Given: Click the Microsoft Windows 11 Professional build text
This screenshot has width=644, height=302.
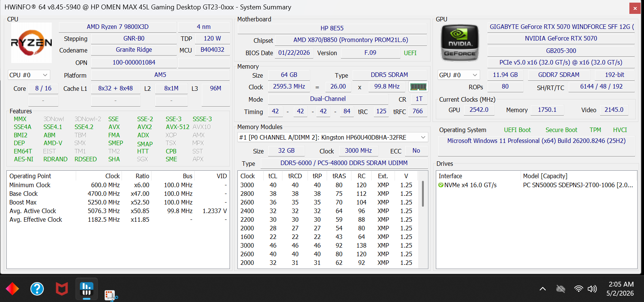Looking at the screenshot, I should pyautogui.click(x=536, y=141).
